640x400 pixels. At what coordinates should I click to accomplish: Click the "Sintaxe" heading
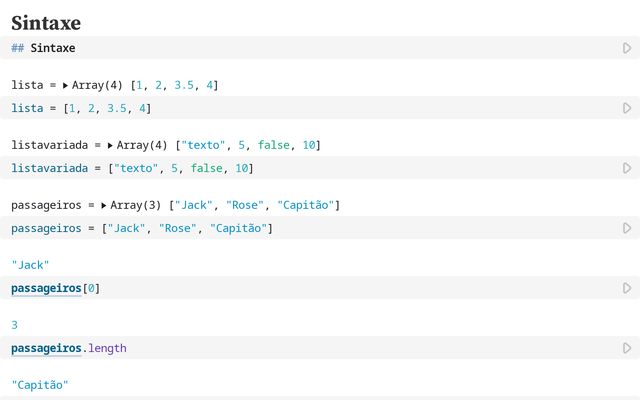pyautogui.click(x=46, y=22)
